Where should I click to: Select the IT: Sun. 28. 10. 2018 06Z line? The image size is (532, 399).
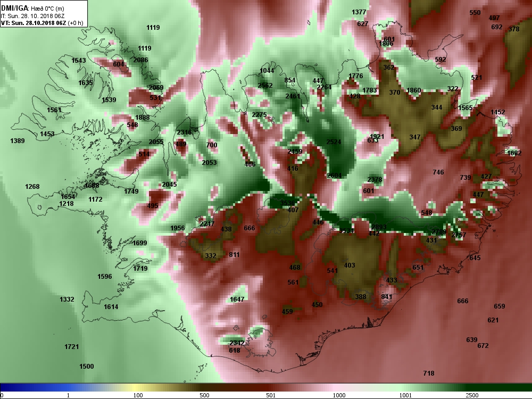coord(33,16)
